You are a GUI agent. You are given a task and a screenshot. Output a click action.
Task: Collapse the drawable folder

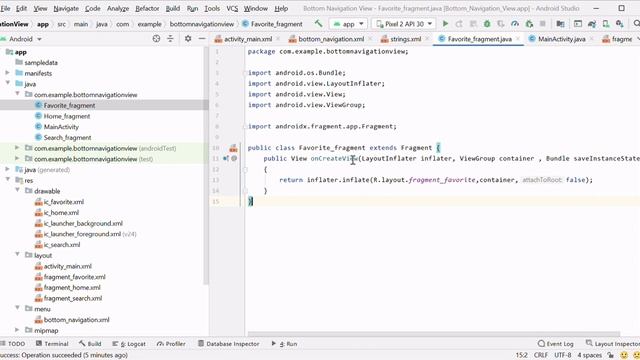click(x=17, y=191)
